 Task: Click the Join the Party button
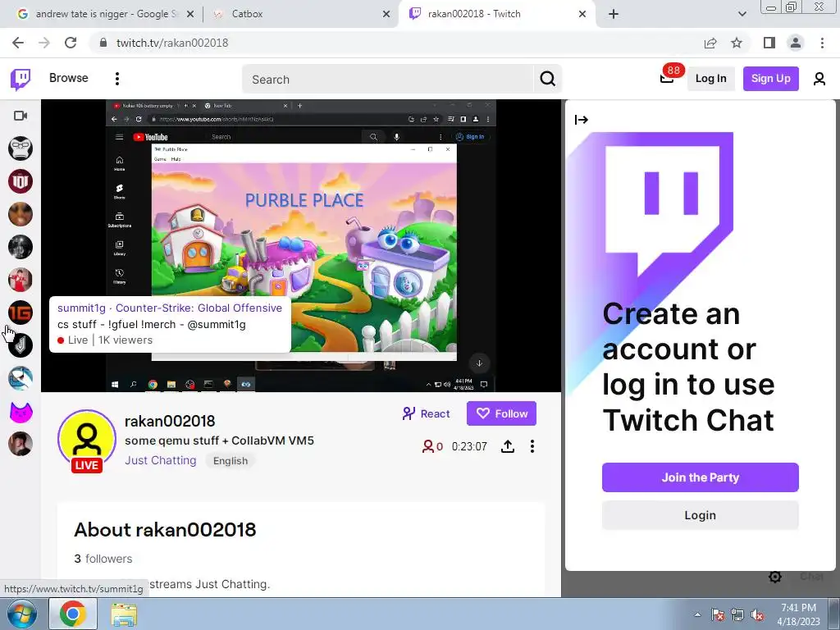click(x=701, y=477)
